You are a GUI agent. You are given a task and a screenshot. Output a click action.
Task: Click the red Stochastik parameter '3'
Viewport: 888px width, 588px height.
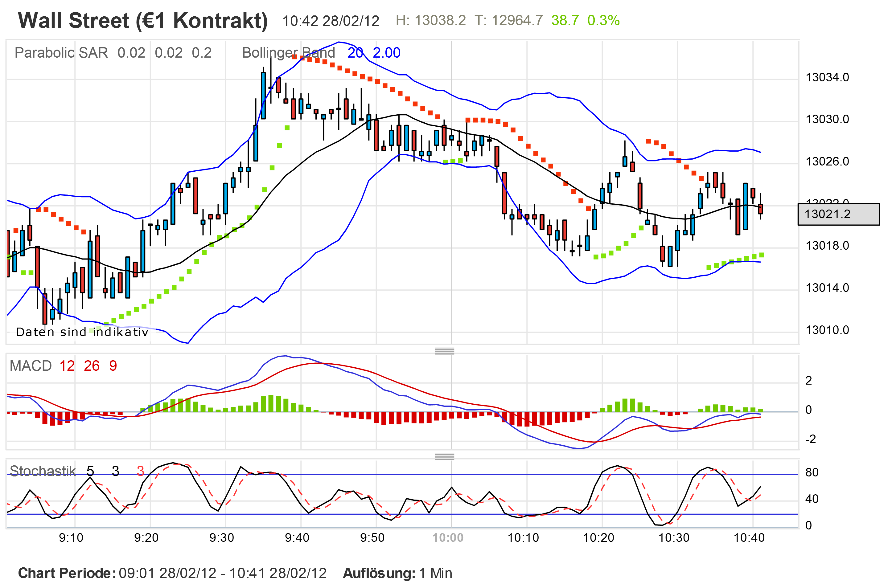click(140, 471)
